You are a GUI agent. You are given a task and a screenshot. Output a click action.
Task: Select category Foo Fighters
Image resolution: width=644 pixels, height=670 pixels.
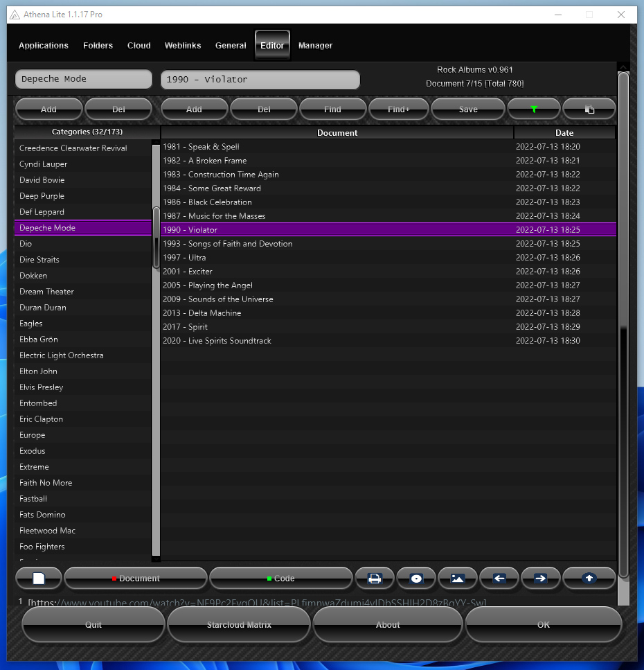pos(83,547)
